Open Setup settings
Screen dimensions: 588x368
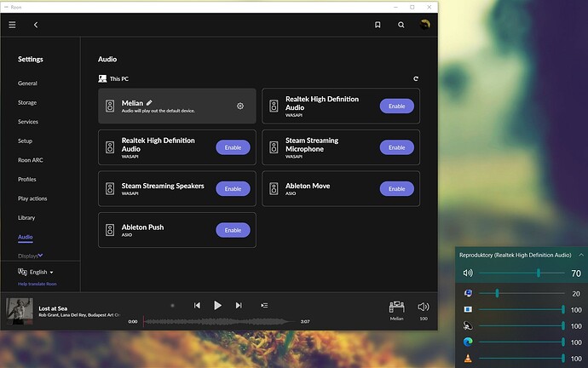[25, 141]
